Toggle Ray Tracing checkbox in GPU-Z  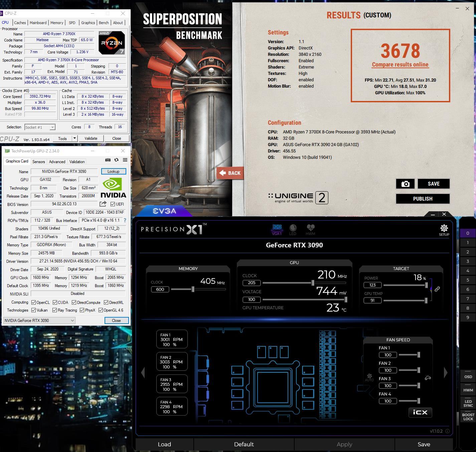pos(54,310)
